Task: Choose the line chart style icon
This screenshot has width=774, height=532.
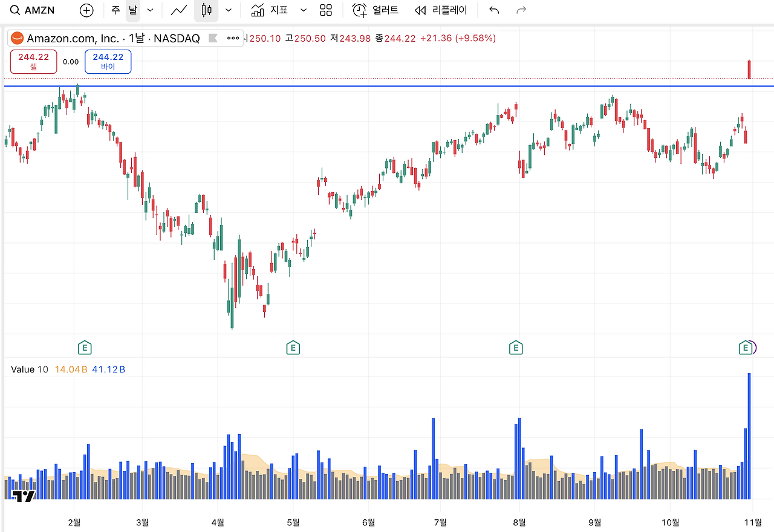Action: (178, 10)
